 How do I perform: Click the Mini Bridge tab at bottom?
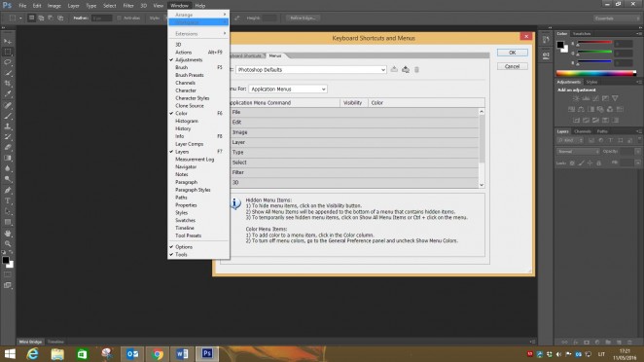[30, 342]
